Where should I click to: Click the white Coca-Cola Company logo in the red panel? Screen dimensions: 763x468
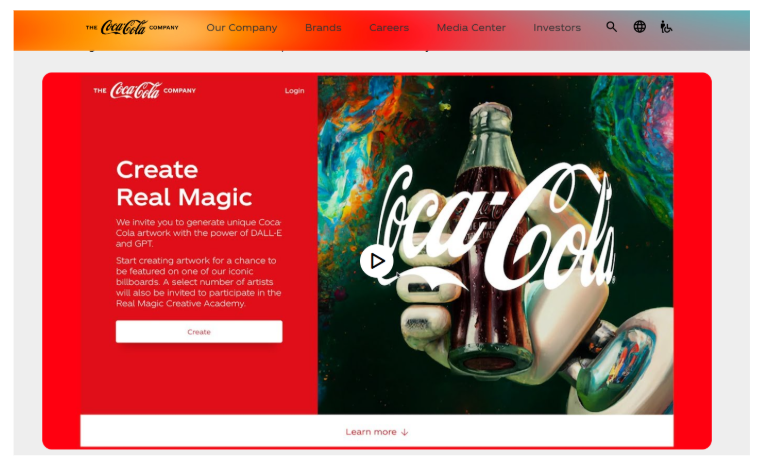tap(145, 90)
